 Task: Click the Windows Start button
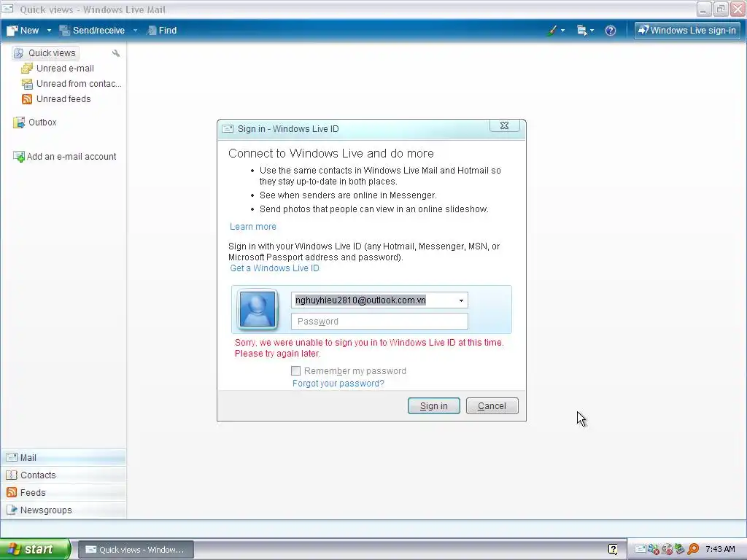(35, 549)
